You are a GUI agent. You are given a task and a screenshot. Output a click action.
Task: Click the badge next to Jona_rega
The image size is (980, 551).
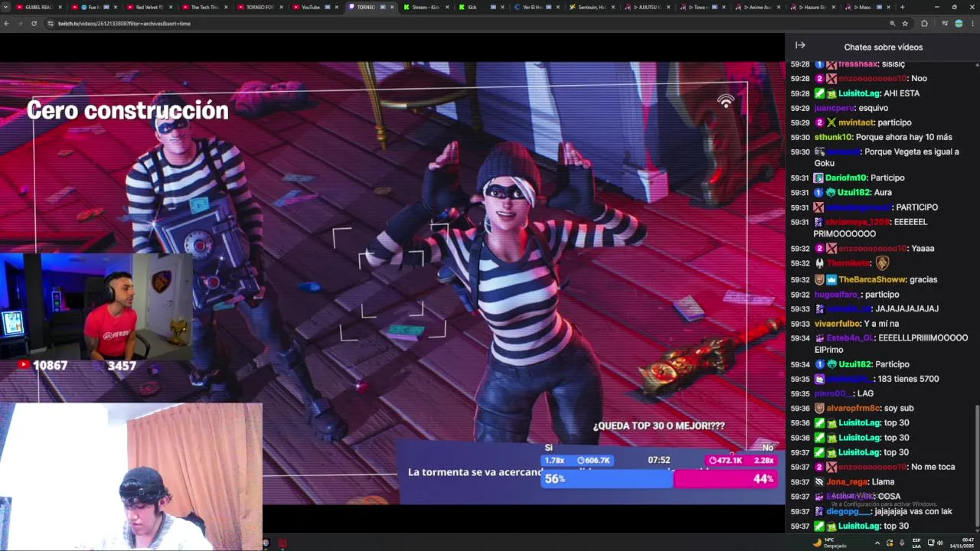[x=819, y=482]
